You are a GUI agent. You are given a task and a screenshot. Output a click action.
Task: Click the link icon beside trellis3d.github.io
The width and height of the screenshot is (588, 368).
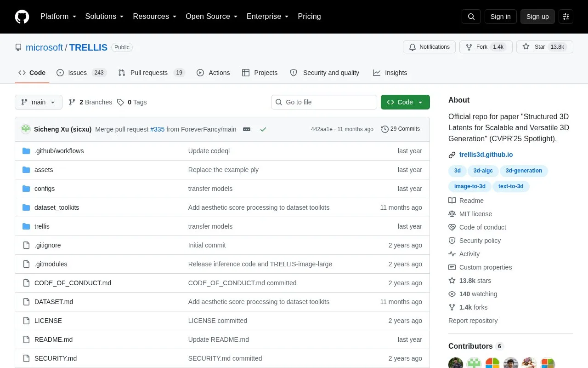click(x=452, y=155)
